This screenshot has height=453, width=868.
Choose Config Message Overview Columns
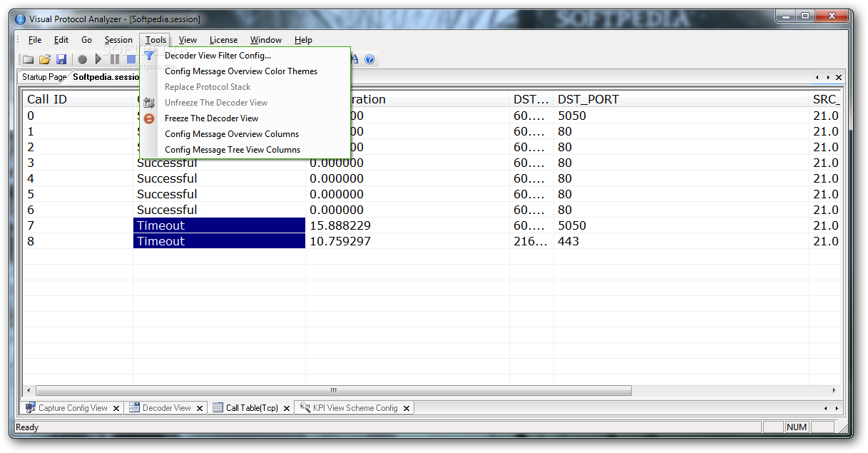coord(244,134)
